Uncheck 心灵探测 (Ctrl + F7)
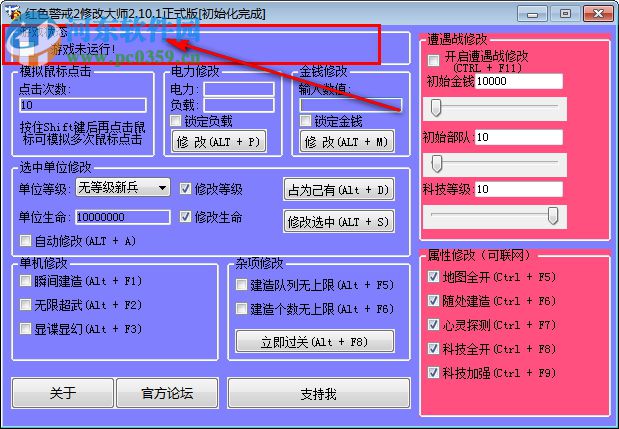619x429 pixels. click(433, 324)
